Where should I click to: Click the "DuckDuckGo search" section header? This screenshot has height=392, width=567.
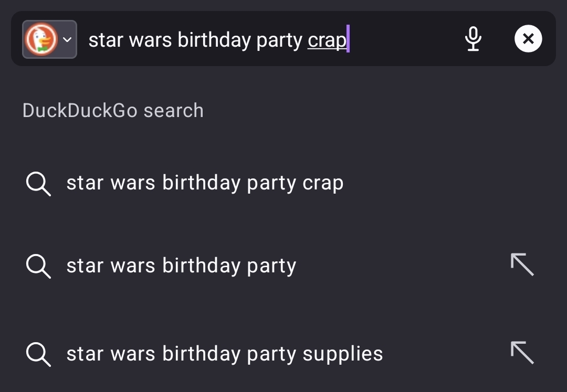[113, 111]
